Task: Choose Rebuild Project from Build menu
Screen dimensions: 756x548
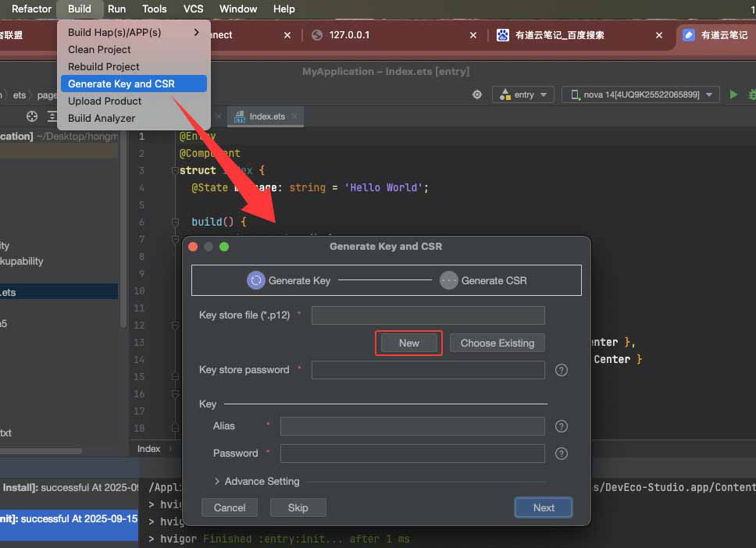Action: pos(104,66)
